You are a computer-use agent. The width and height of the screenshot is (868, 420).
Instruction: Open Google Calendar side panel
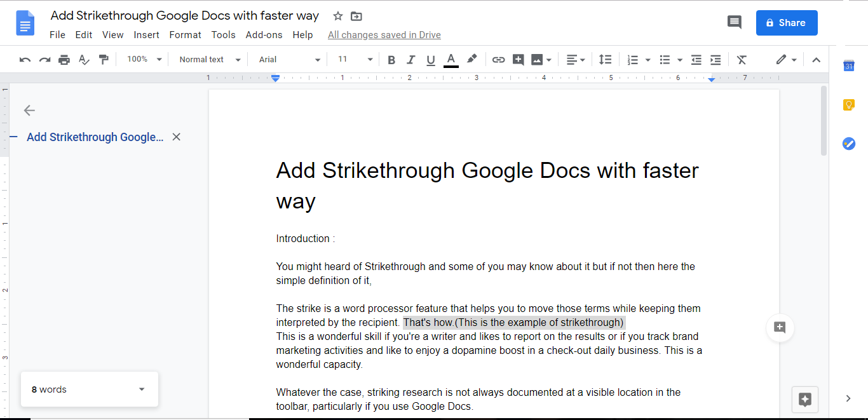[x=848, y=65]
